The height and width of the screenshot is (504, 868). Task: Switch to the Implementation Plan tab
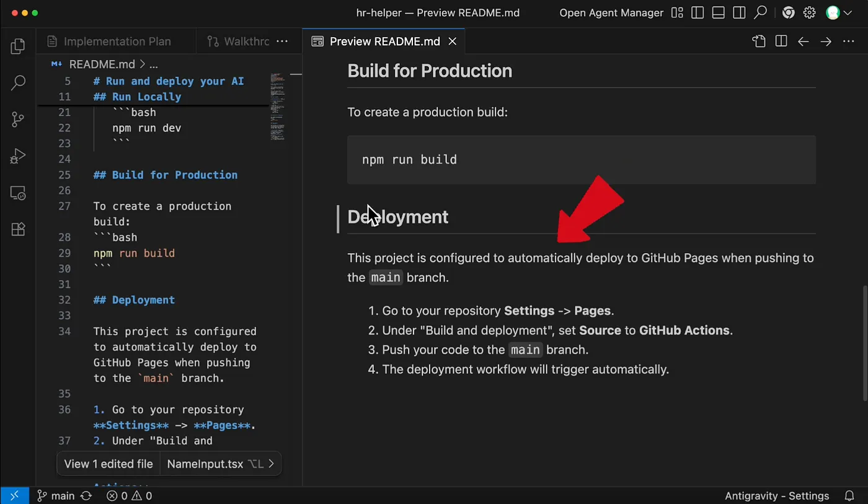pyautogui.click(x=117, y=42)
